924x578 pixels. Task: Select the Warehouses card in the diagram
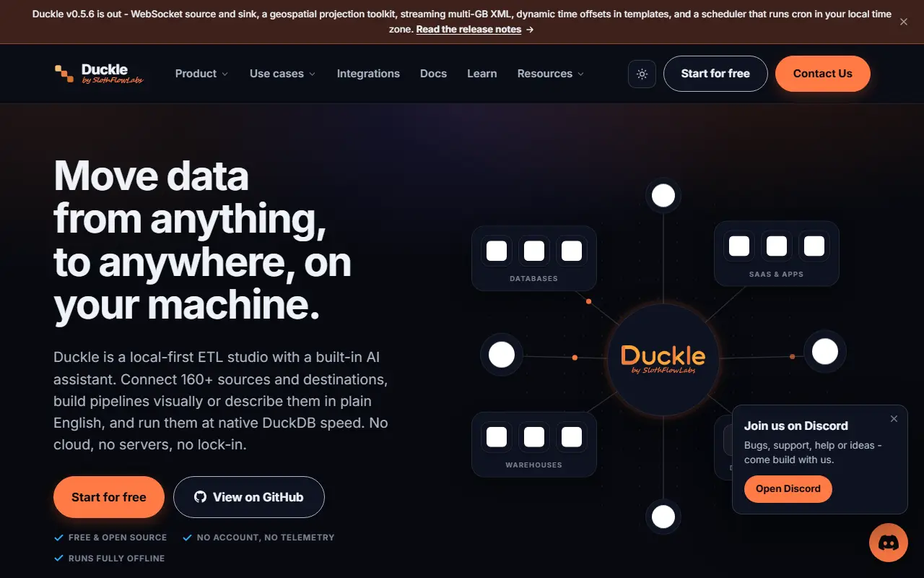pyautogui.click(x=534, y=444)
